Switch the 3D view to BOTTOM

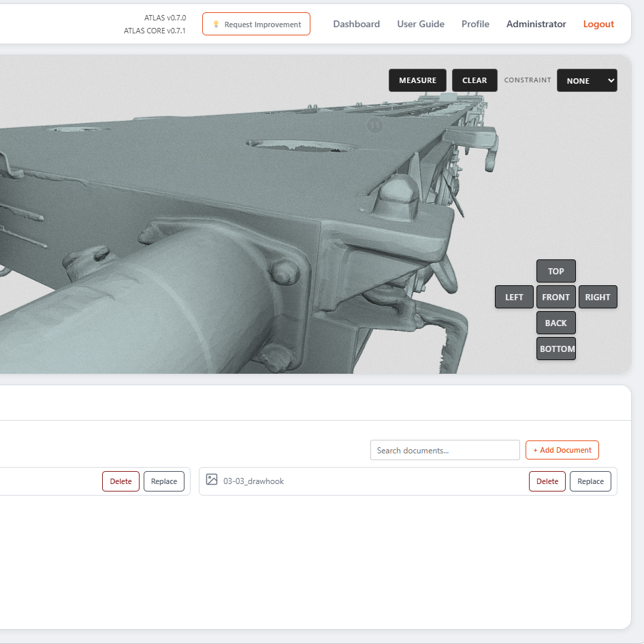click(556, 349)
